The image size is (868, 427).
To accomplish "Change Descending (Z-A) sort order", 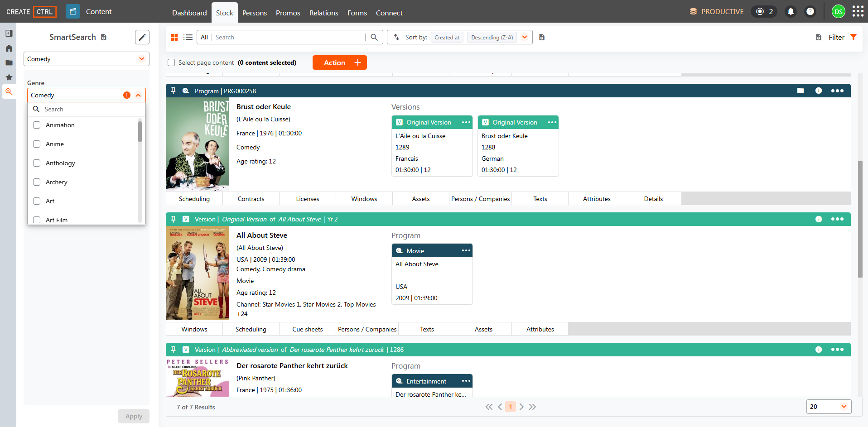I will pos(492,37).
